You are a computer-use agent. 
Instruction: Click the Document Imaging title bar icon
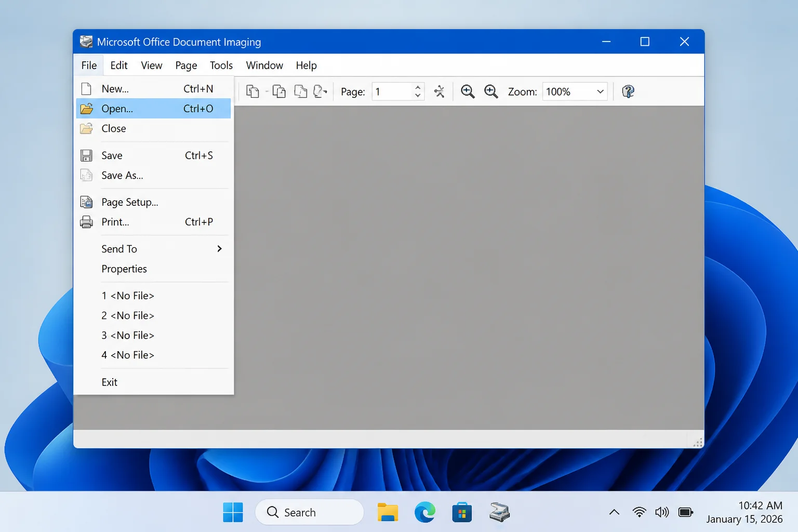(x=86, y=42)
